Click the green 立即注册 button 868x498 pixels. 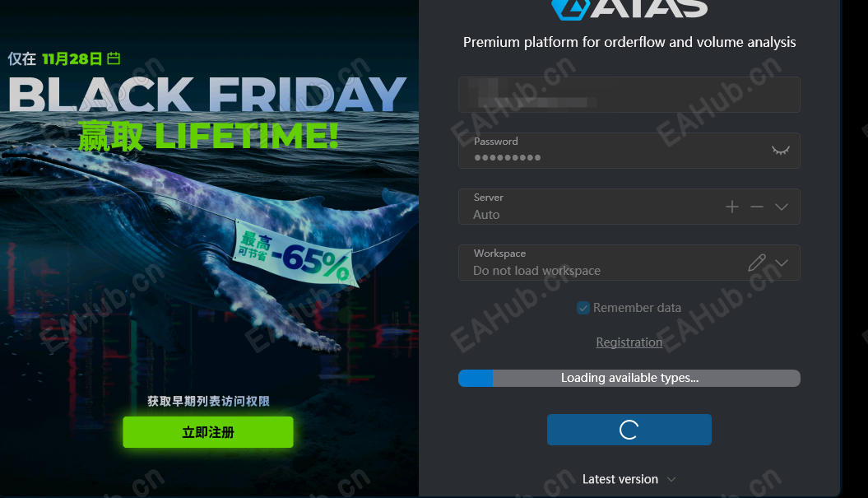click(208, 432)
